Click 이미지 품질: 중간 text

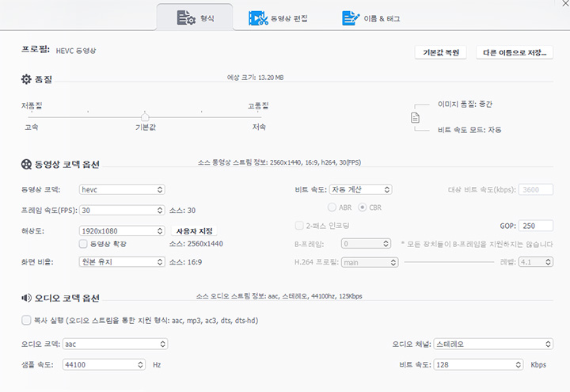tap(465, 105)
